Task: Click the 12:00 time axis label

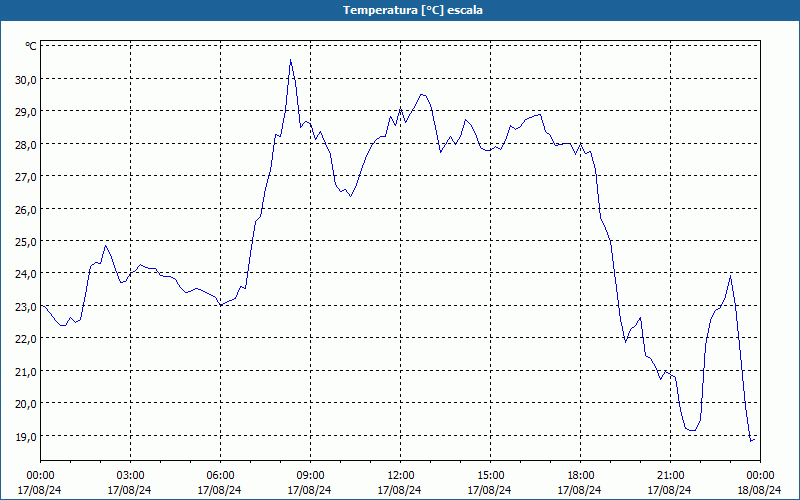Action: 400,475
